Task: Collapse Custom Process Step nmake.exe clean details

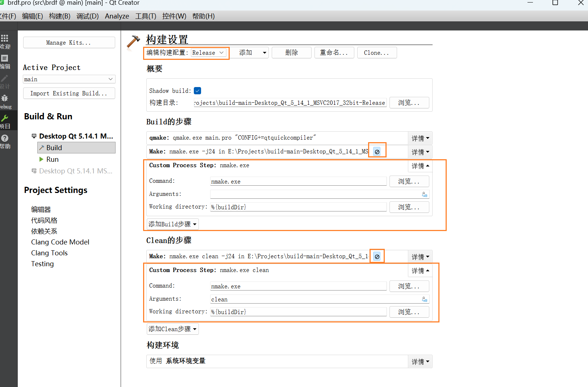Action: pos(420,271)
